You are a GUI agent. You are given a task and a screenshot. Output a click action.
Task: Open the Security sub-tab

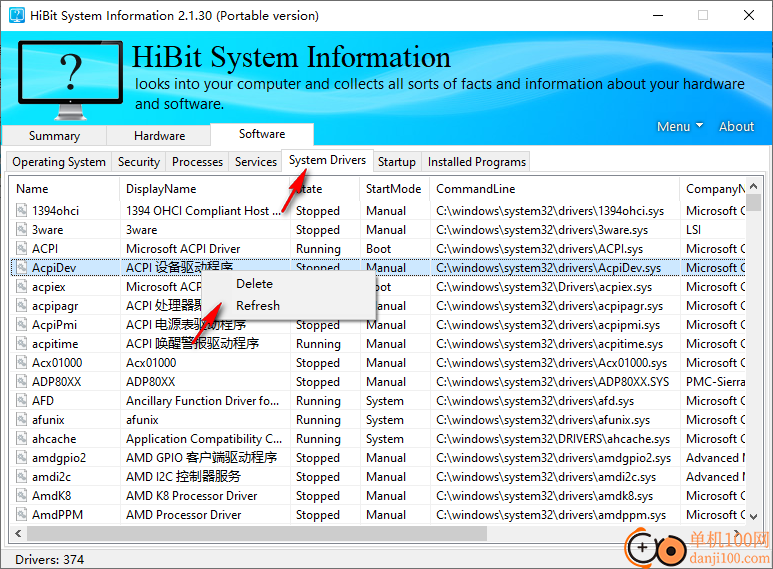tap(139, 162)
